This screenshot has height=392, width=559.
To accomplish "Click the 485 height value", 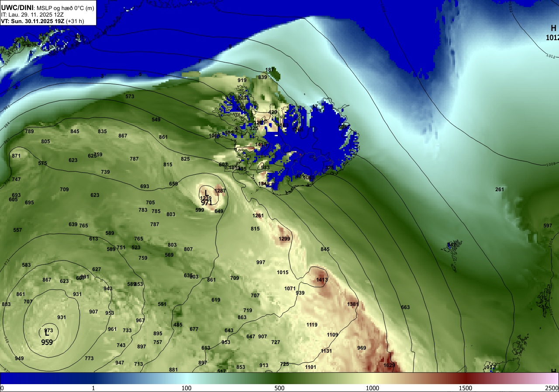I will 178,325.
